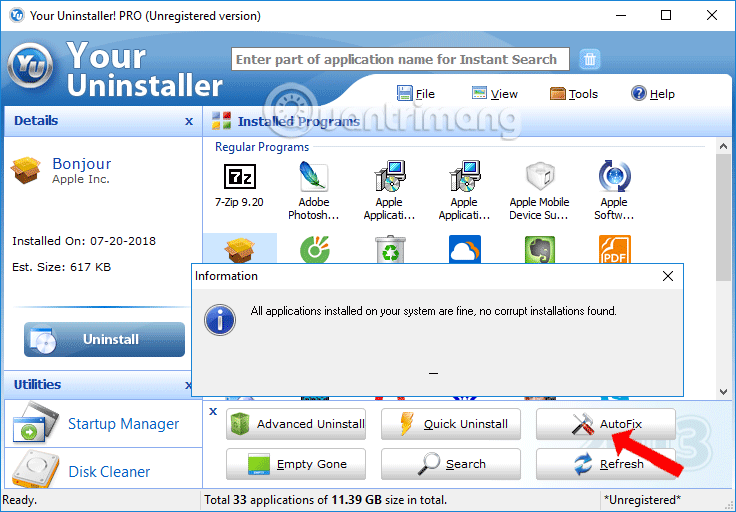736x512 pixels.
Task: Close the Details panel
Action: 189,122
